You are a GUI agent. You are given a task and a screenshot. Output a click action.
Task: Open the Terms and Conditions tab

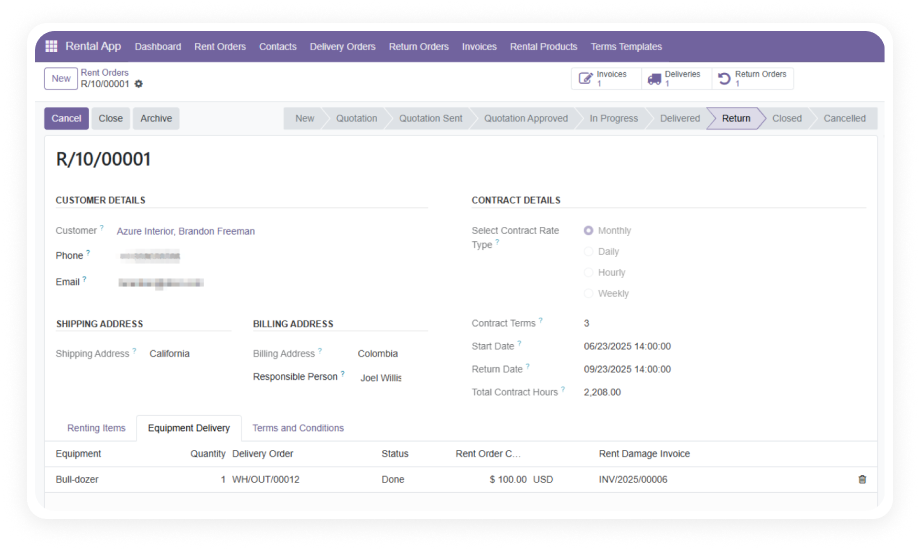tap(298, 428)
